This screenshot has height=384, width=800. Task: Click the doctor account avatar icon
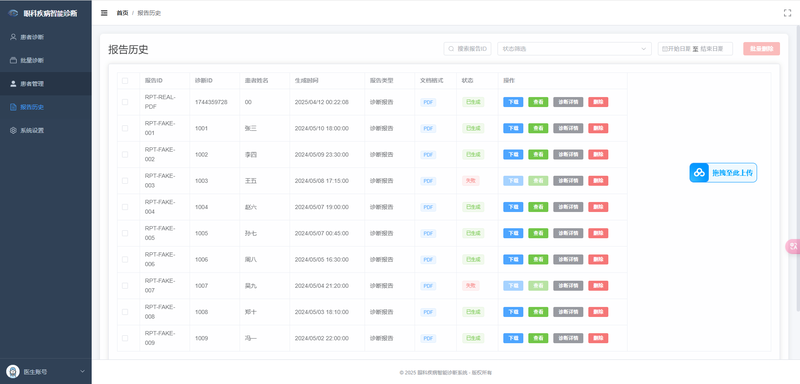[x=13, y=371]
